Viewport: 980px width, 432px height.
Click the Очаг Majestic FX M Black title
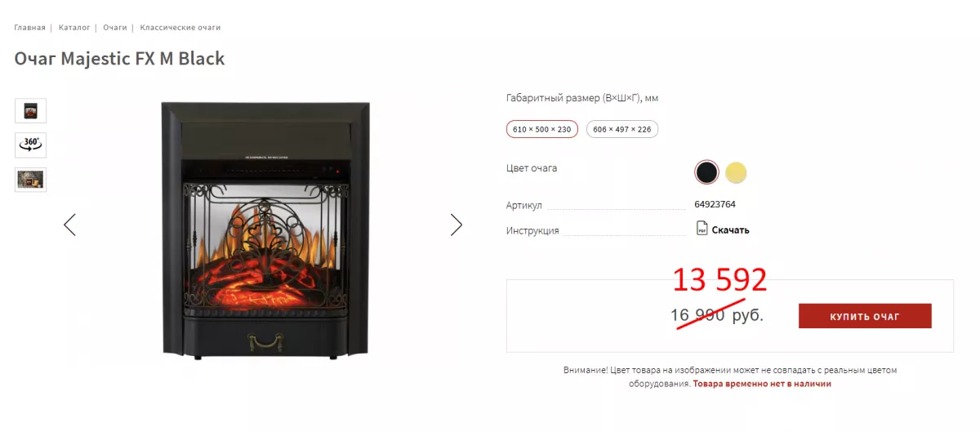coord(119,59)
